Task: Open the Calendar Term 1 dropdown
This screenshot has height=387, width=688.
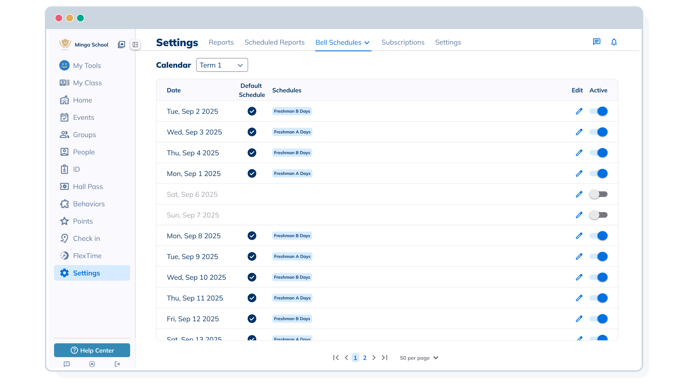Action: (222, 65)
